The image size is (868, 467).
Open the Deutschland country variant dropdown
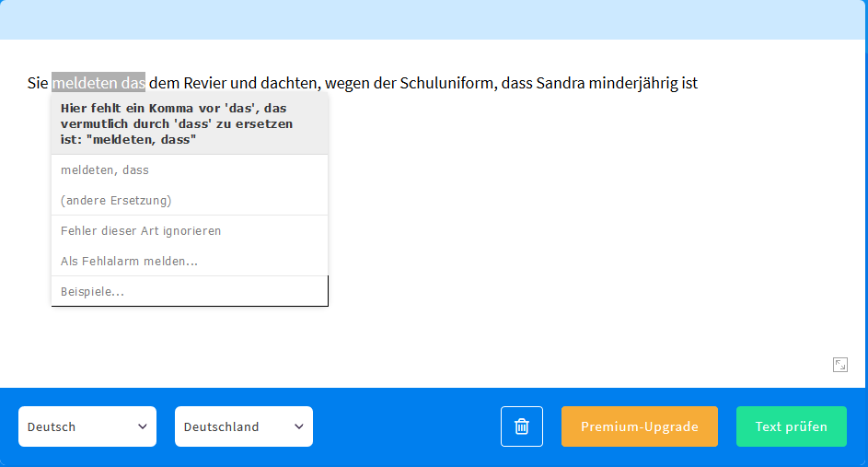[x=244, y=426]
